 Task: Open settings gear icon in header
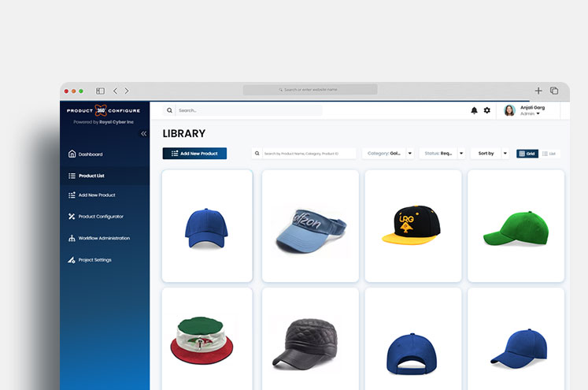[487, 110]
